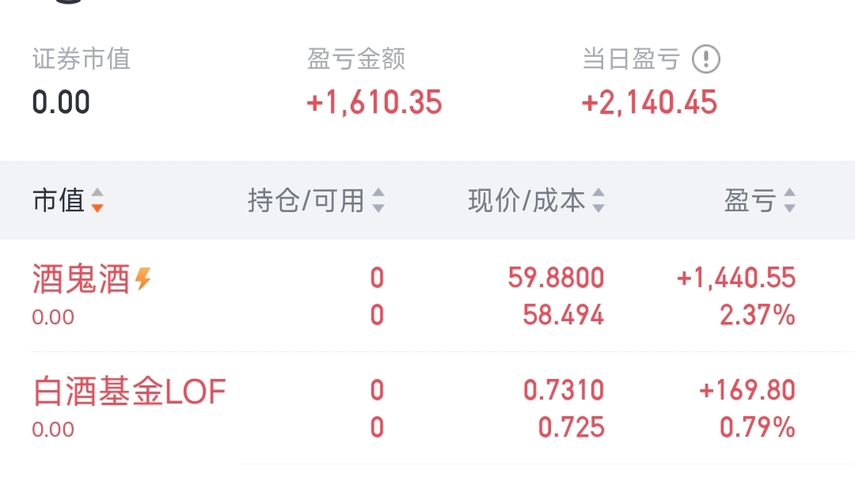The height and width of the screenshot is (504, 855).
Task: Tap the 证券市值 label
Action: coord(81,59)
